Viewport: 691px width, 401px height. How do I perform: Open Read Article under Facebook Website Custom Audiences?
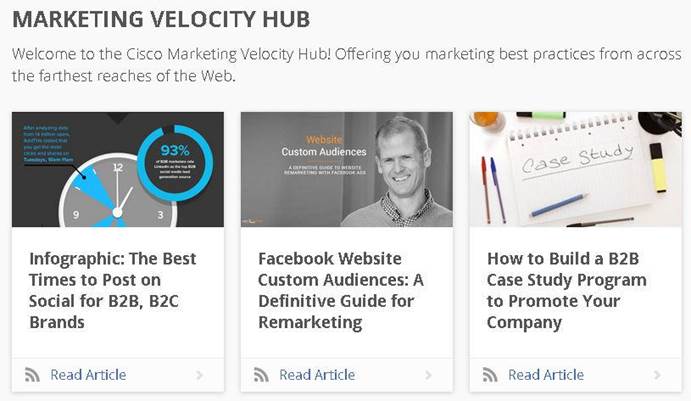coord(317,375)
